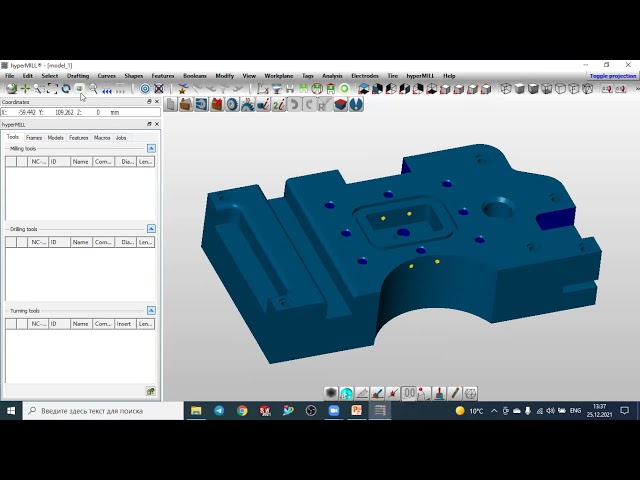Viewport: 640px width, 480px height.
Task: Click the globe view icon in top toolbar
Action: pyautogui.click(x=11, y=89)
